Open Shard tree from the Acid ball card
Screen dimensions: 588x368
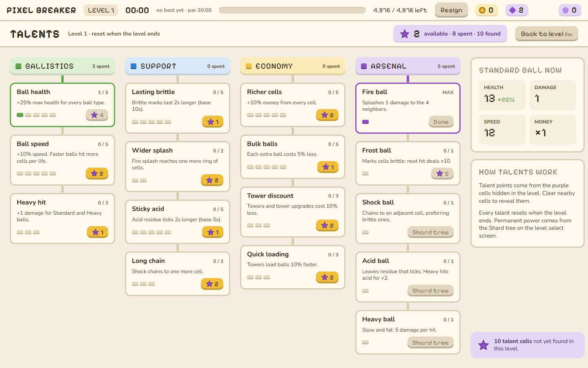click(430, 291)
